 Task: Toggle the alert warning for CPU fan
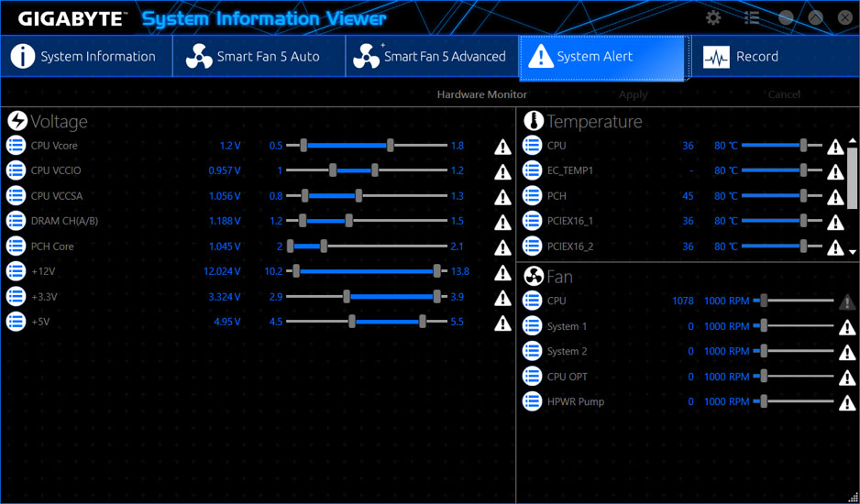(847, 301)
